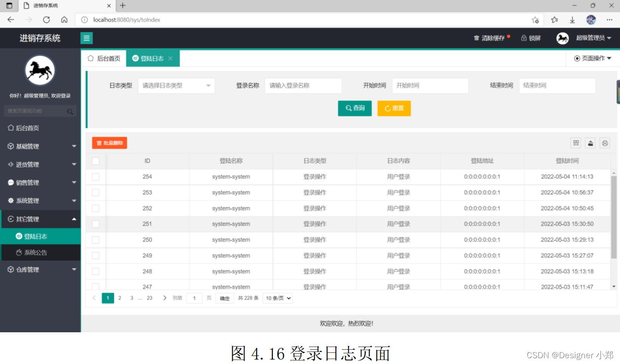This screenshot has height=364, width=620.
Task: Focus the 结束时间 date field
Action: [x=557, y=86]
